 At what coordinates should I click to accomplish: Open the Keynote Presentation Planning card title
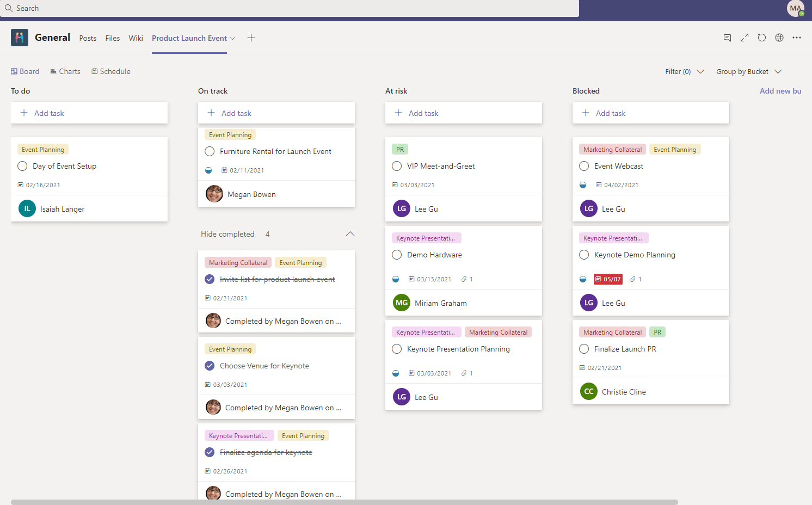click(458, 349)
